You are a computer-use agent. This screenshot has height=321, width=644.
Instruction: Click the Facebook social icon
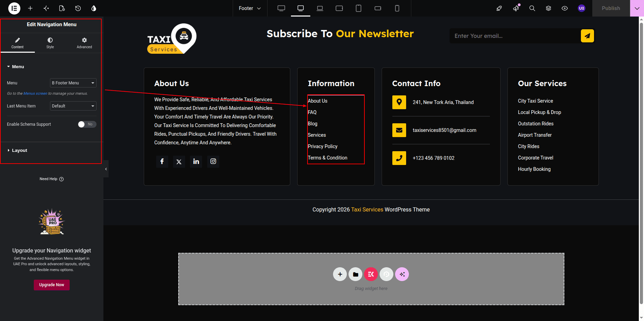coord(162,161)
